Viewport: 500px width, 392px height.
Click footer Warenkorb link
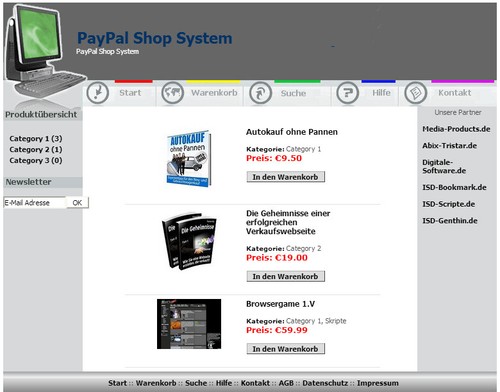156,383
